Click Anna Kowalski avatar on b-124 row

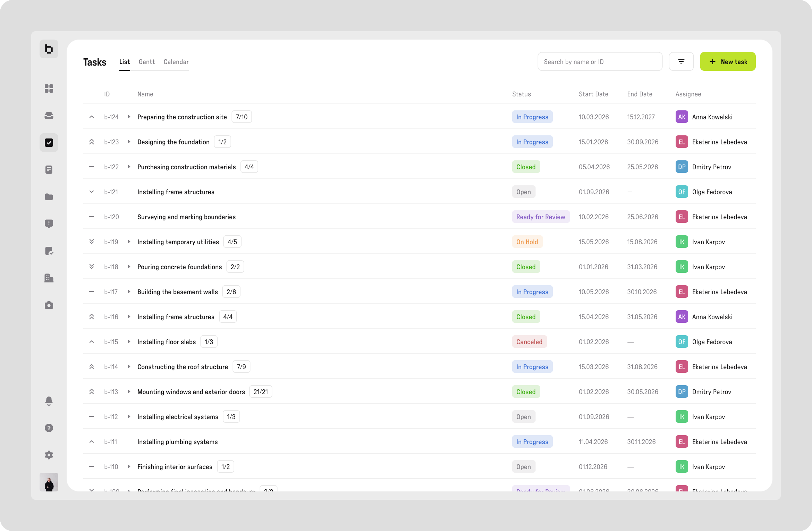(682, 117)
